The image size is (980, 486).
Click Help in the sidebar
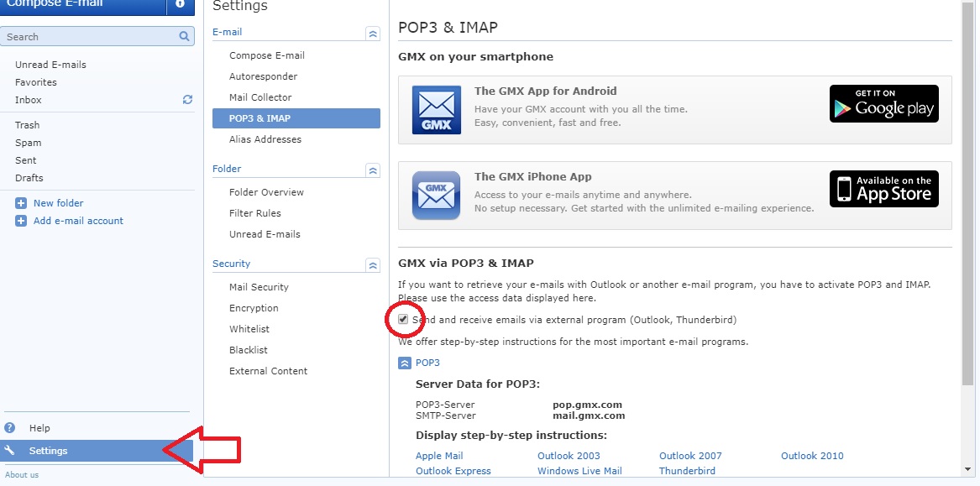[39, 428]
